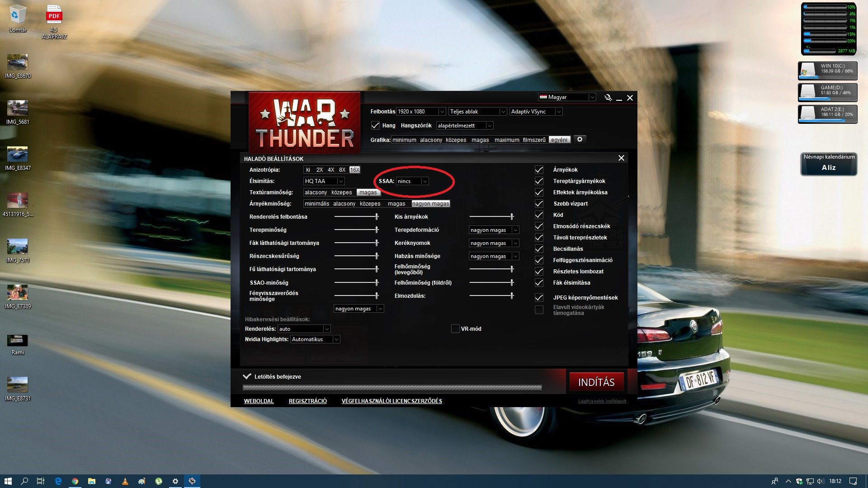This screenshot has width=868, height=488.
Task: Click the War Thunder logo
Action: click(x=304, y=123)
